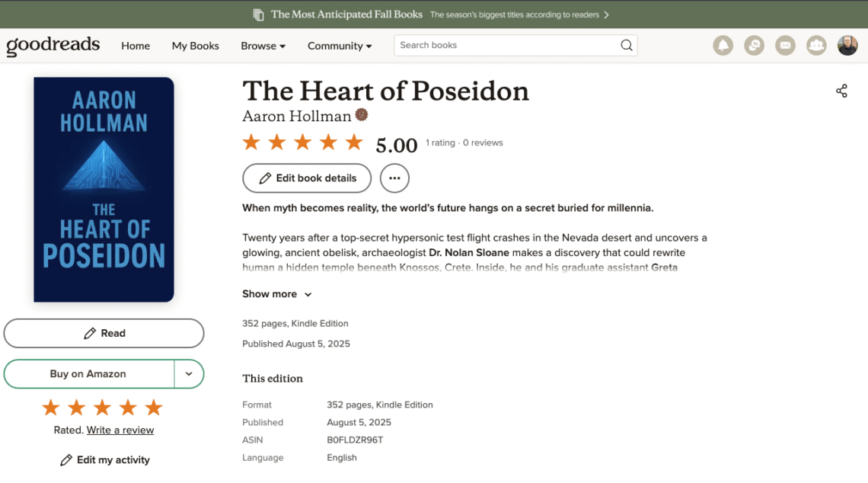Open My Books in the navigation
This screenshot has width=868, height=483.
[196, 46]
